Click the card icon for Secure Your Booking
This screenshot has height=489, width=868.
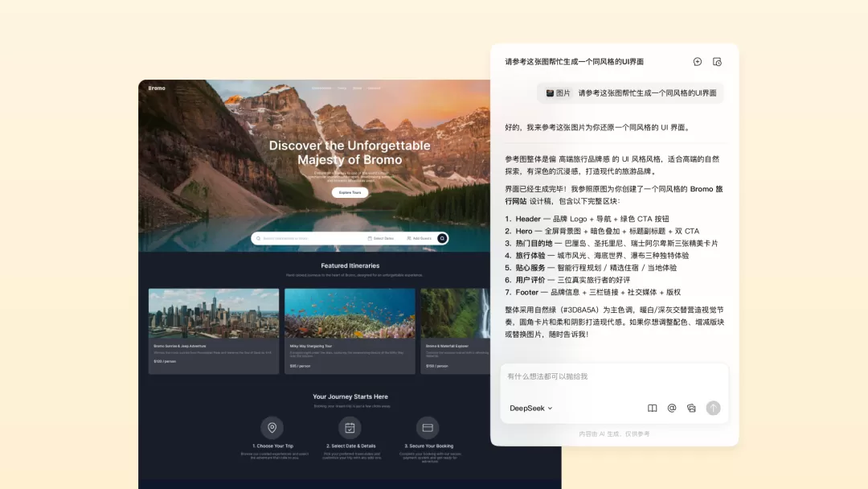click(428, 428)
